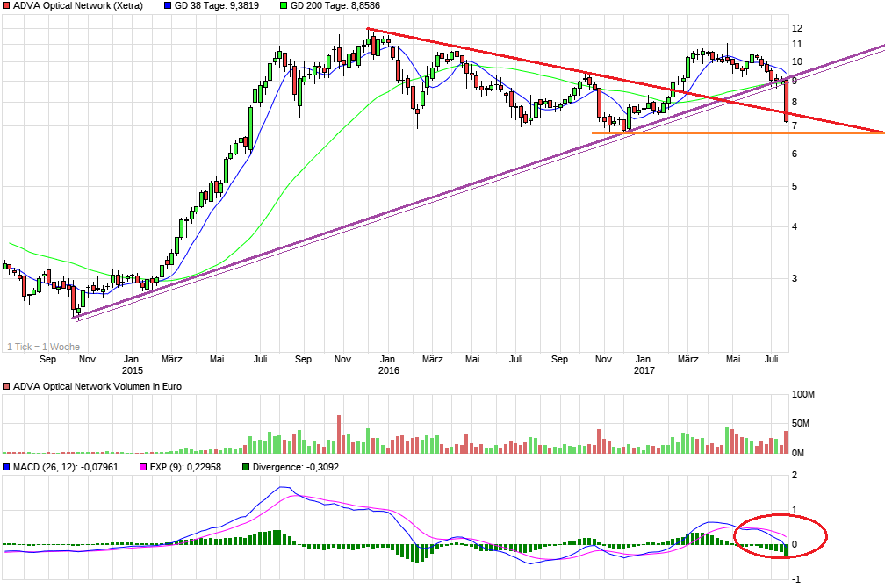885x588 pixels.
Task: Click the green GD 200 Tage legend square
Action: (x=284, y=5)
